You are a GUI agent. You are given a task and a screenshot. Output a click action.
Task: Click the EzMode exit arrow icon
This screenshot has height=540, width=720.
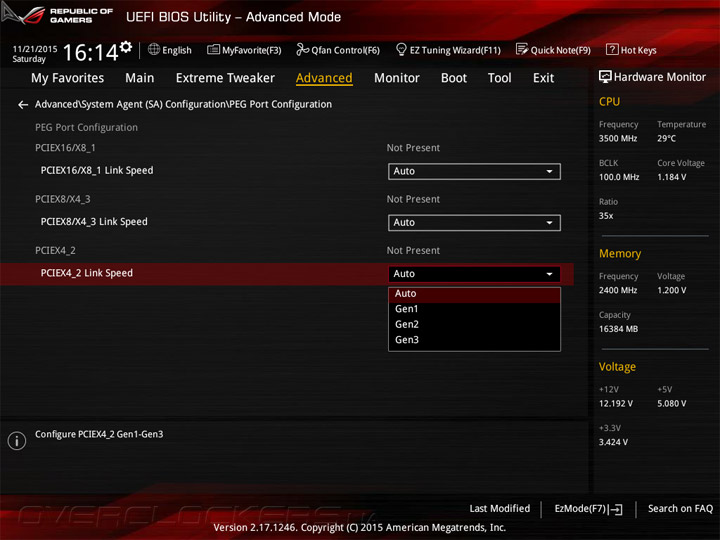(x=616, y=509)
